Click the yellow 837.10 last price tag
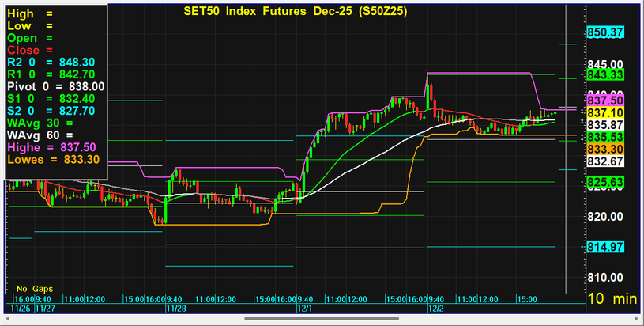 pos(606,113)
